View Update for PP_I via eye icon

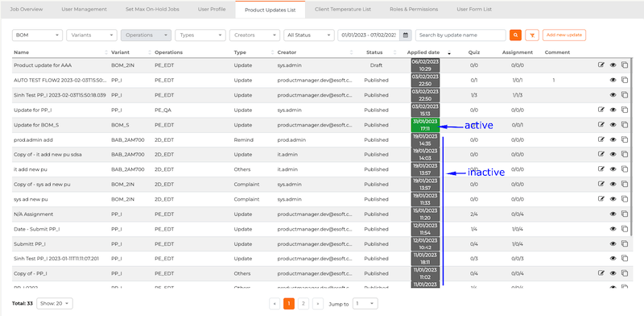point(613,110)
